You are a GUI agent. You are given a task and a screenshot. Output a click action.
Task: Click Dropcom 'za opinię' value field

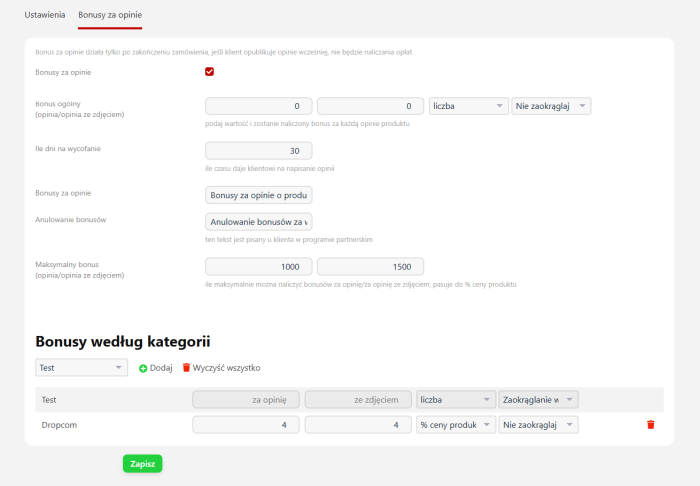coord(246,425)
